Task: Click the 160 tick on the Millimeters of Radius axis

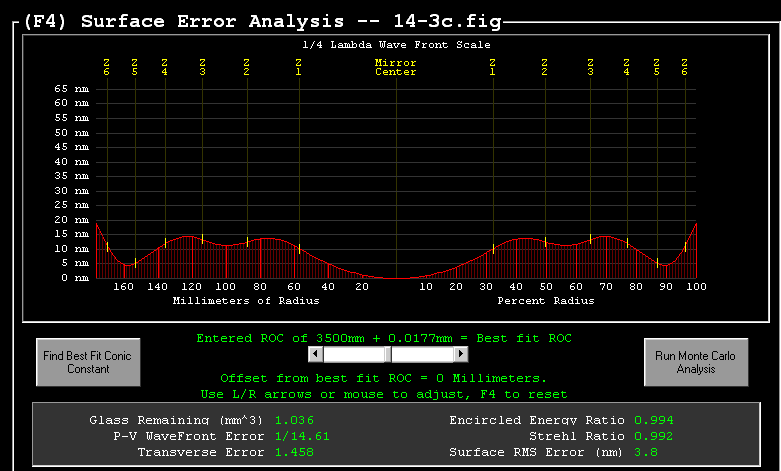Action: [x=123, y=287]
